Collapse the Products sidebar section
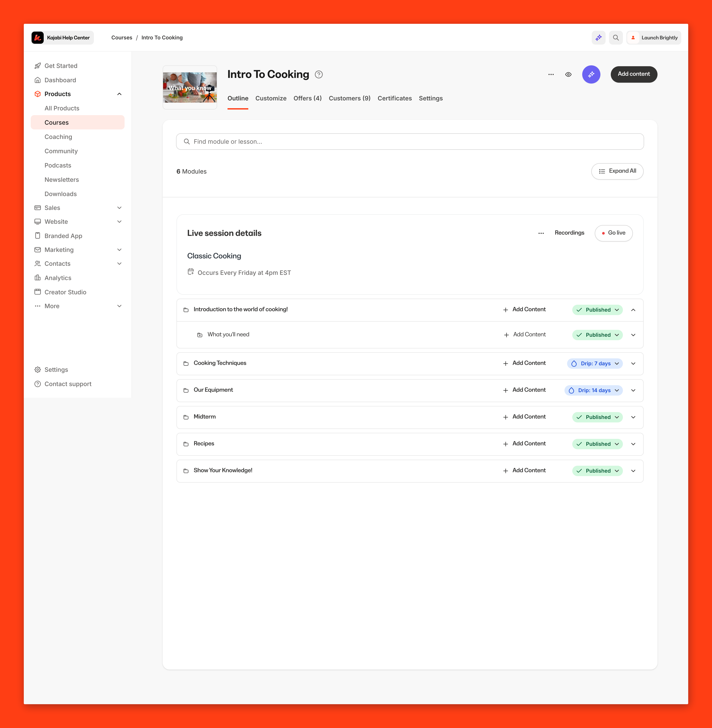Screen dimensions: 712x728 pyautogui.click(x=119, y=94)
